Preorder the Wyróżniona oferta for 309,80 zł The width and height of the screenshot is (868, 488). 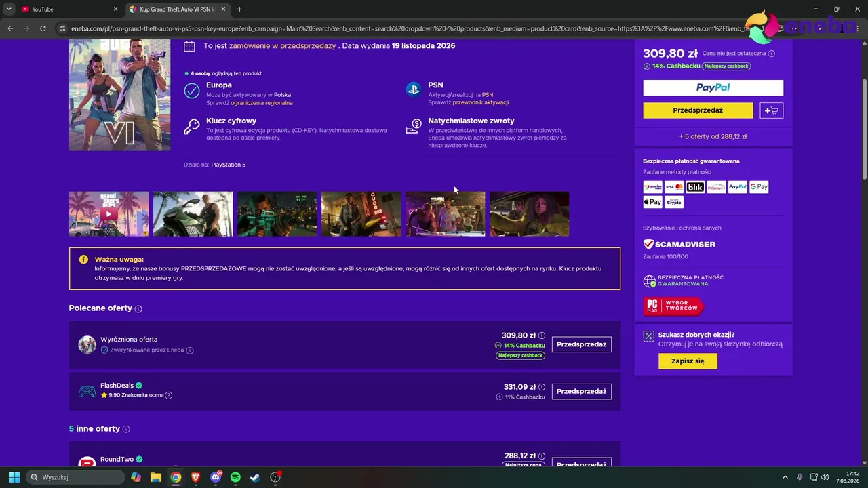click(x=581, y=344)
